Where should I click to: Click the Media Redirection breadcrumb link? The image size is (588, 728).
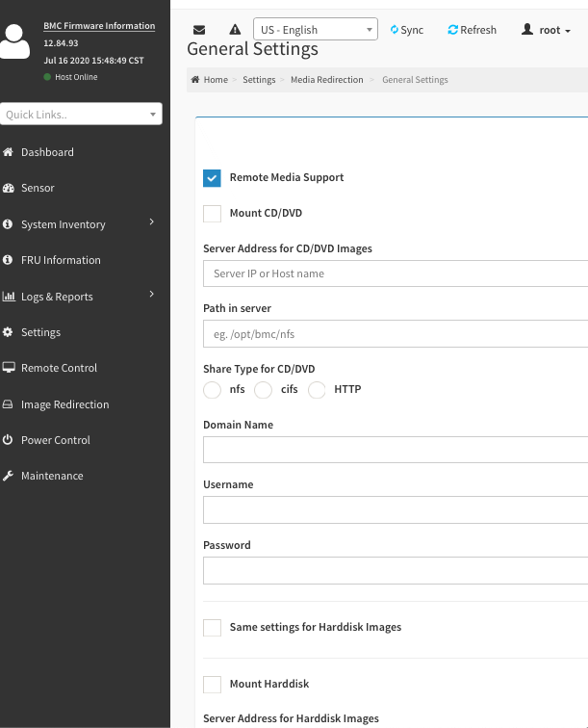click(x=326, y=79)
